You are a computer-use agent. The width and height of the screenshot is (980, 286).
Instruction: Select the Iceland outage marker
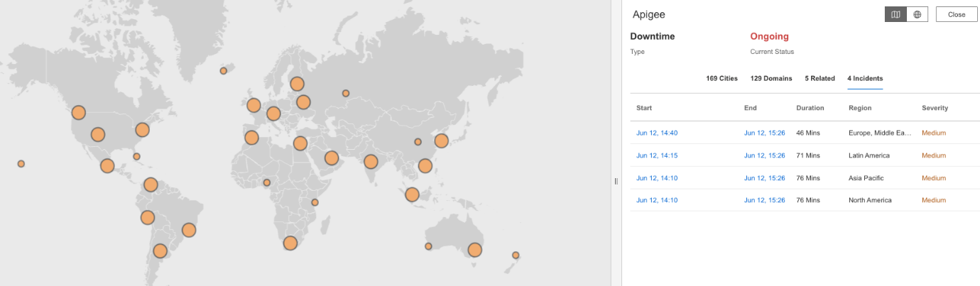click(223, 71)
